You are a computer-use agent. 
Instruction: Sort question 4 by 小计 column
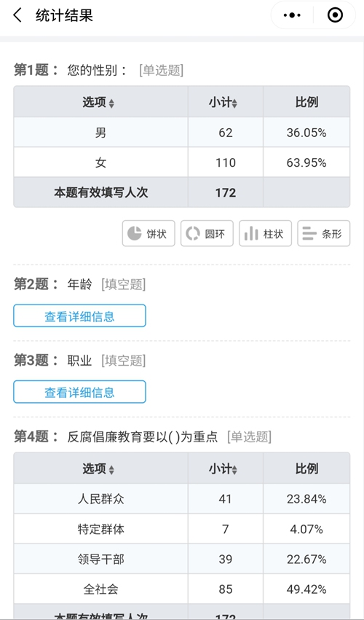point(223,469)
